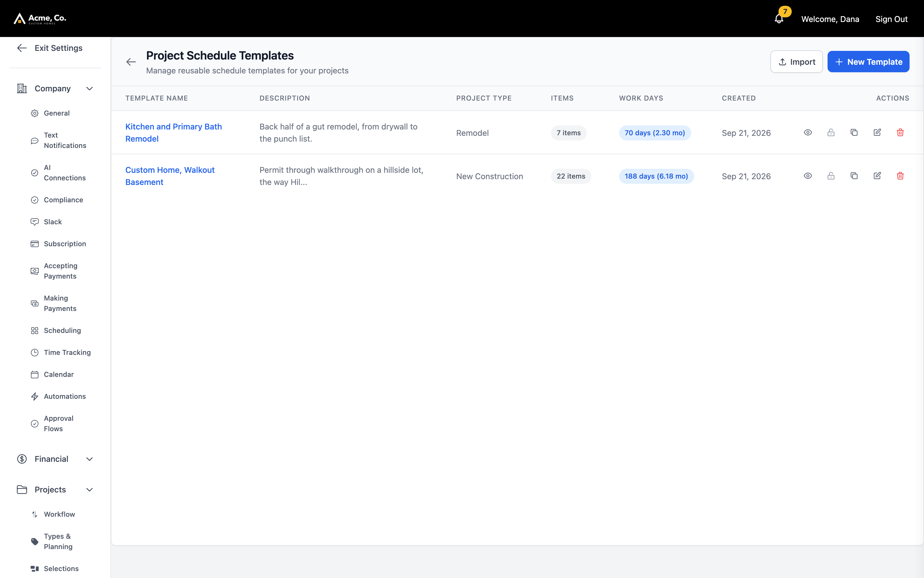Click the 22 items badge
The image size is (924, 578).
click(x=571, y=176)
